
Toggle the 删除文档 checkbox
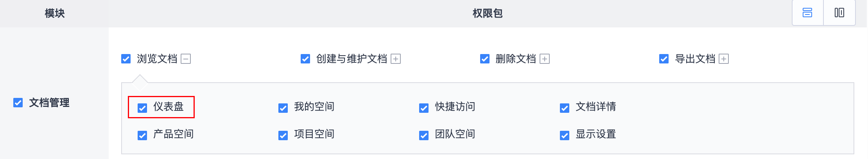[x=485, y=59]
